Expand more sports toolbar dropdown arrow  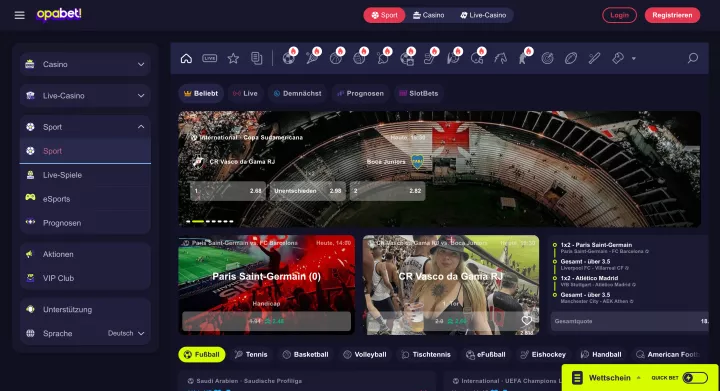(634, 59)
